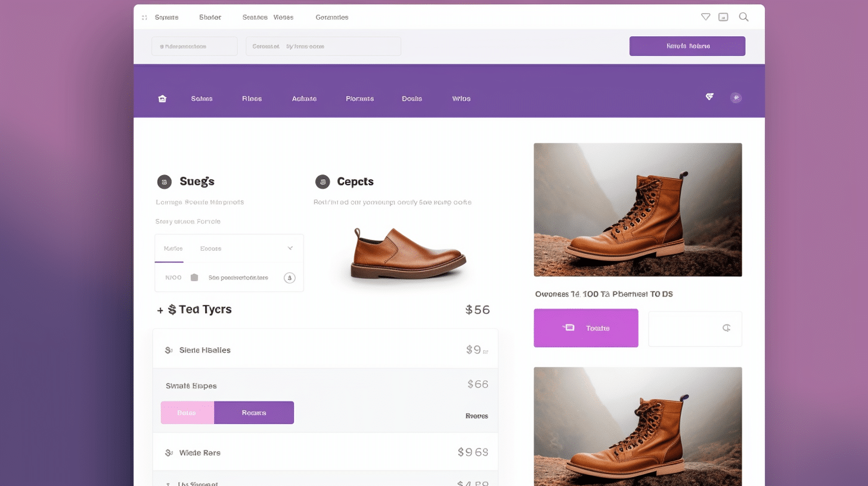Open the lower brown boot photo
The height and width of the screenshot is (486, 868).
[x=638, y=426]
